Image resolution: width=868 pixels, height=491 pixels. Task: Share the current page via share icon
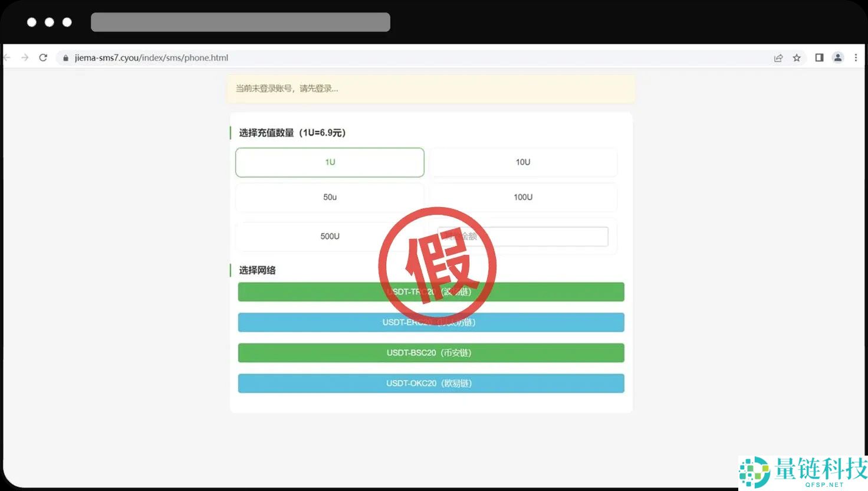point(778,57)
